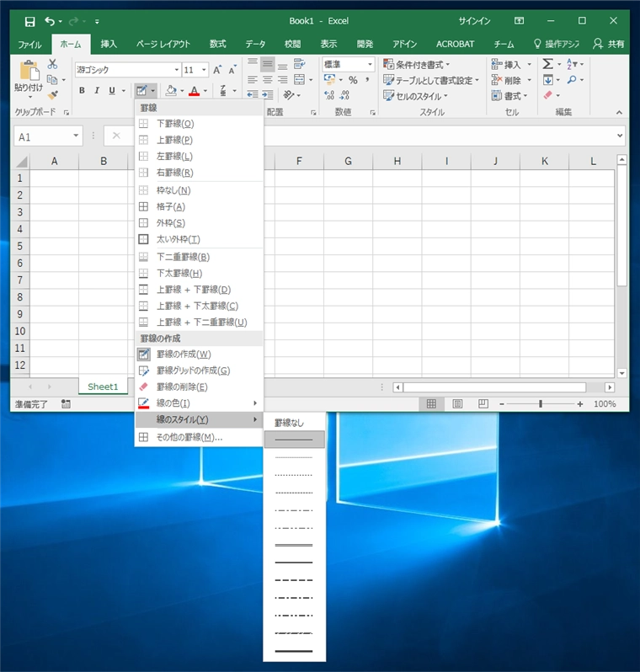
Task: Undo the last action
Action: point(50,21)
